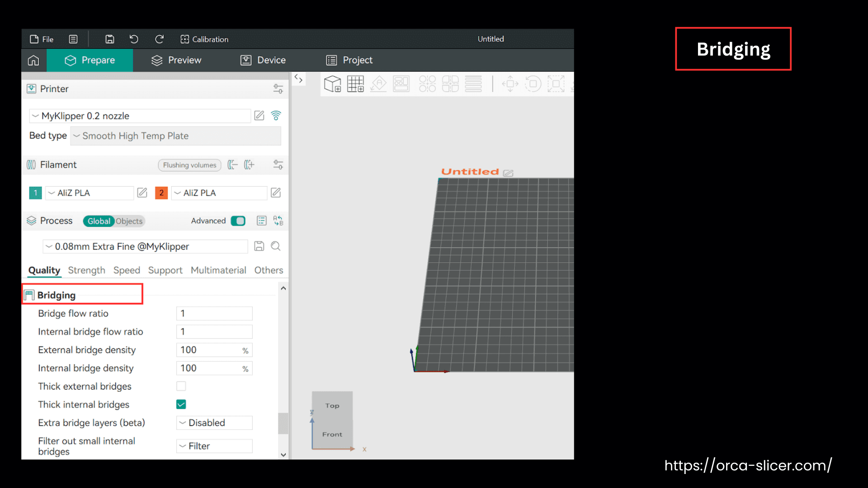The image size is (868, 488).
Task: Click the save project floppy icon
Action: [109, 39]
